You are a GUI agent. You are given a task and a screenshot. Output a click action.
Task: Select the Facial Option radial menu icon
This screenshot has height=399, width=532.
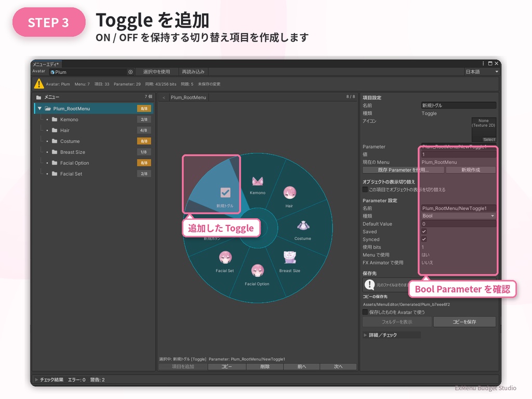pyautogui.click(x=258, y=271)
